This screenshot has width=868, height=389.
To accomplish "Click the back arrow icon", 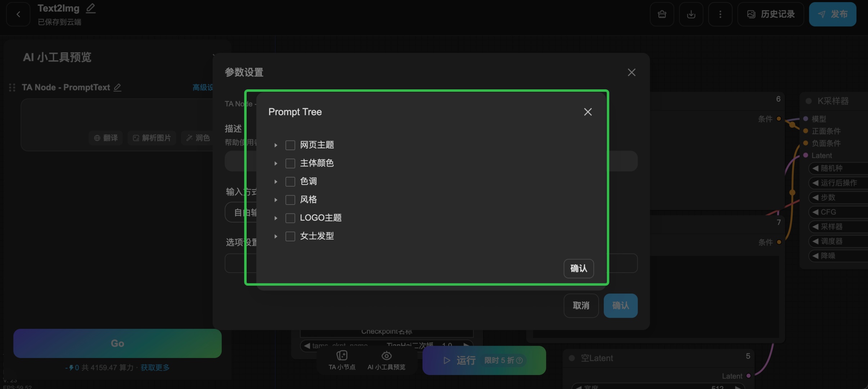I will 18,14.
